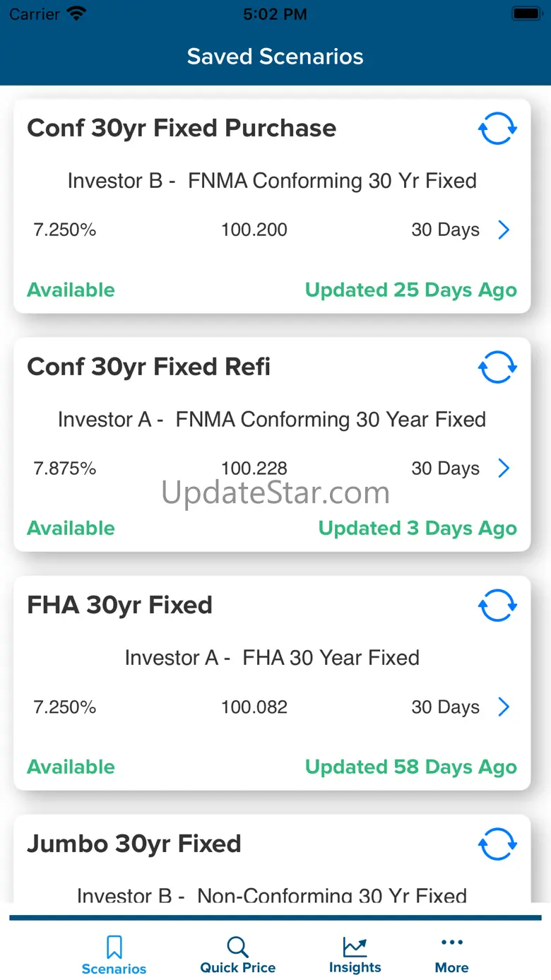Open the Conf 30yr Fixed Purchase title
The width and height of the screenshot is (551, 980).
click(x=182, y=129)
